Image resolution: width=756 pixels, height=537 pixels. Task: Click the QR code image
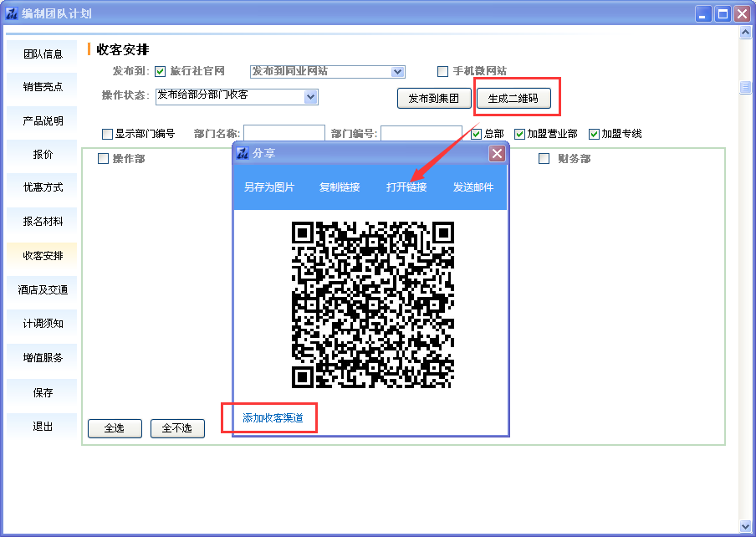tap(373, 304)
